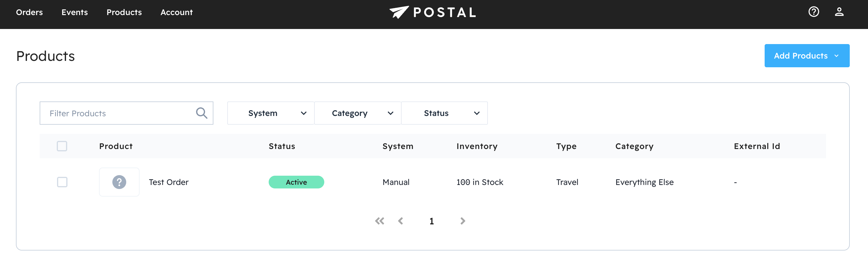
Task: Go to next page arrow
Action: coord(463,221)
